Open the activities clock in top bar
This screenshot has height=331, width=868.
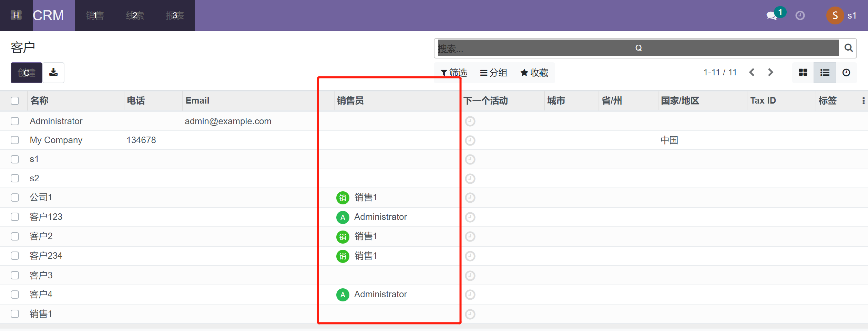click(800, 15)
